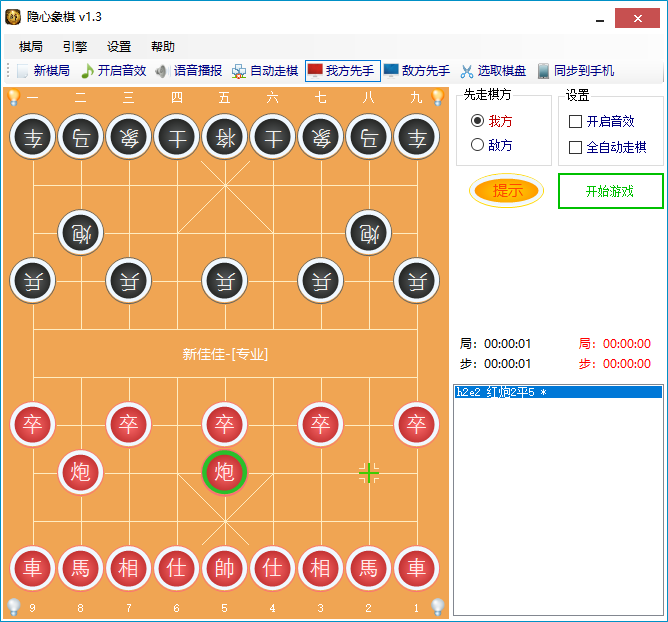Select the black 車 under column 一
The height and width of the screenshot is (622, 668).
tap(32, 137)
